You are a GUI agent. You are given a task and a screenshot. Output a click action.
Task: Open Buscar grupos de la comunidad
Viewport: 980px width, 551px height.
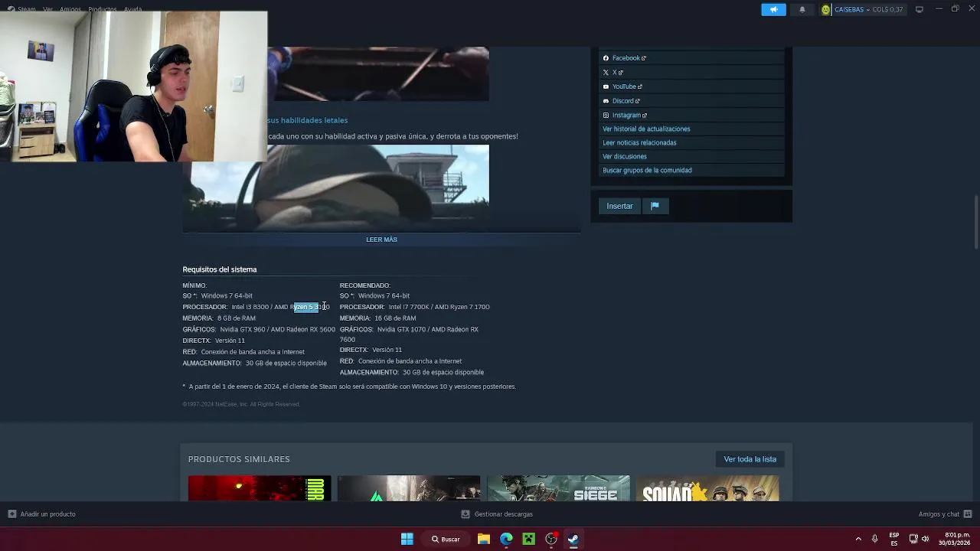coord(647,170)
